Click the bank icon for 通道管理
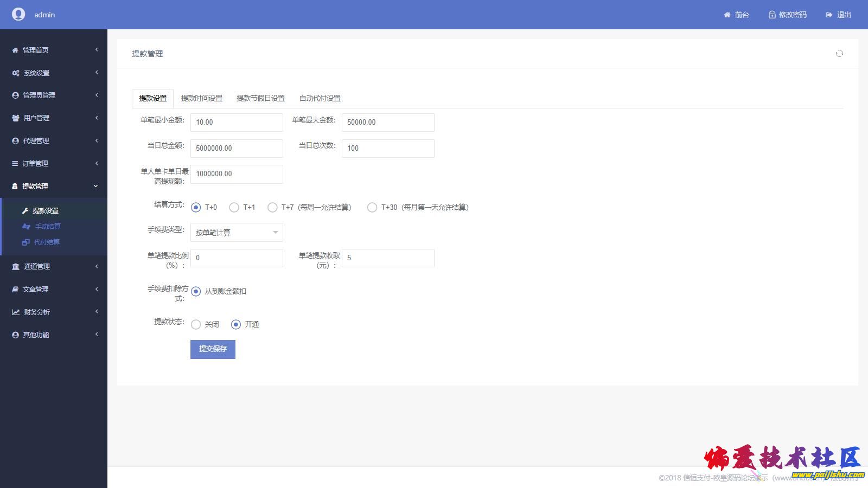This screenshot has height=488, width=868. pyautogui.click(x=16, y=267)
